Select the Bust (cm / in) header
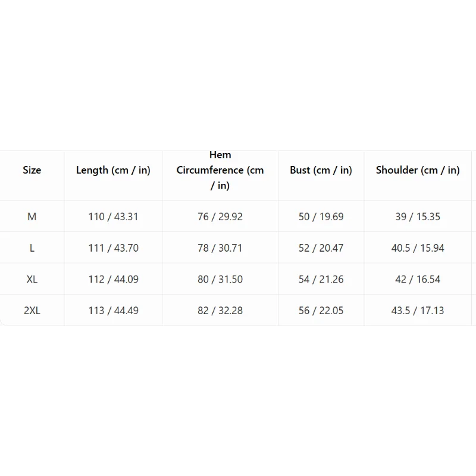Screen dimensions: 476x476 click(321, 170)
